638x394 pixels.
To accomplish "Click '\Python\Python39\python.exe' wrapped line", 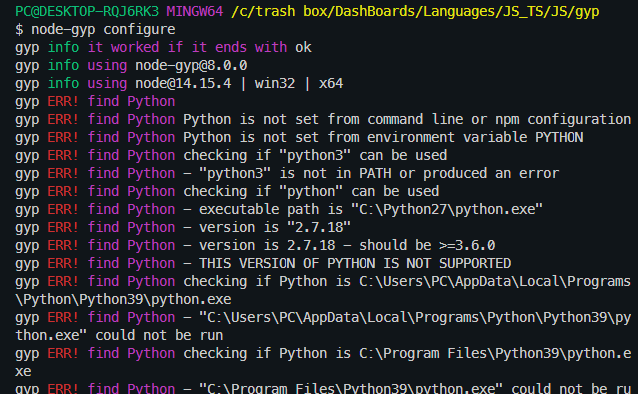I will coord(123,300).
